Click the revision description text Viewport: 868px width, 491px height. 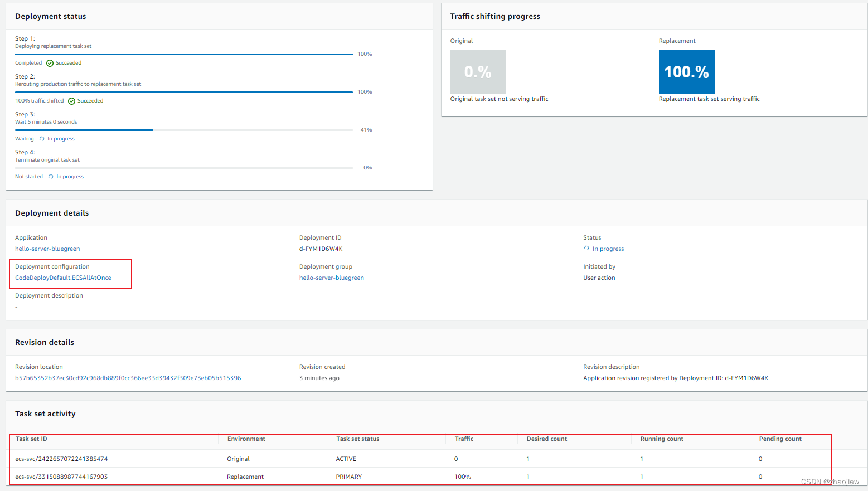pyautogui.click(x=676, y=378)
